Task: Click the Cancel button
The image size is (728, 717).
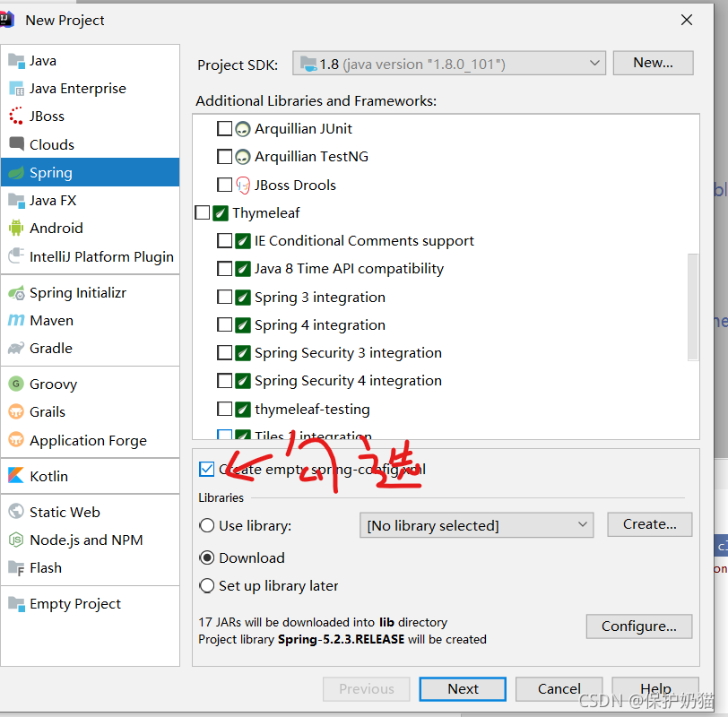Action: tap(559, 689)
